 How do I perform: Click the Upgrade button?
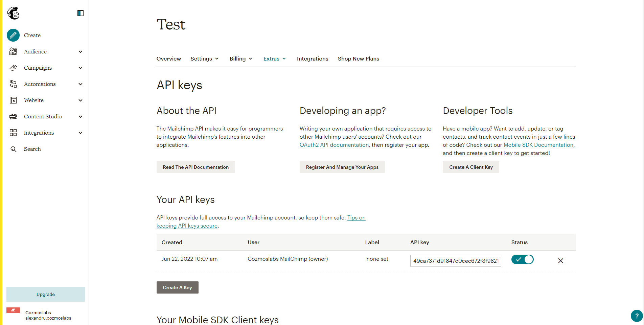tap(46, 294)
